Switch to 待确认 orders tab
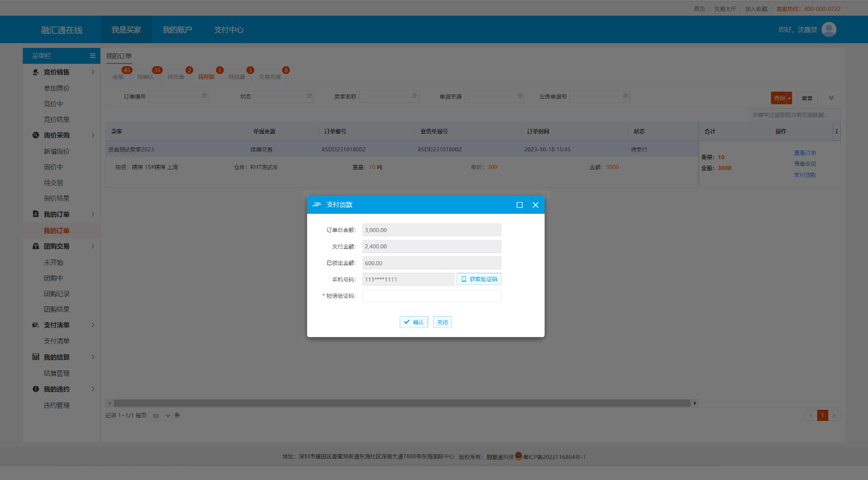 [145, 77]
